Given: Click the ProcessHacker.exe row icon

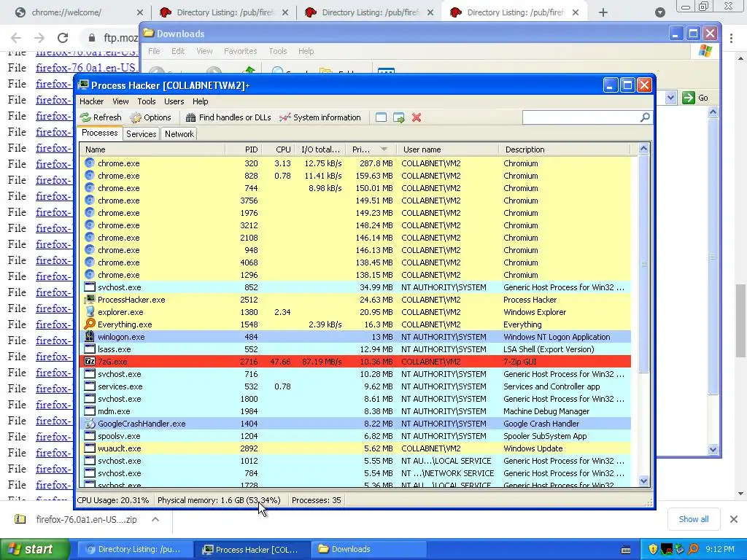Looking at the screenshot, I should point(90,300).
